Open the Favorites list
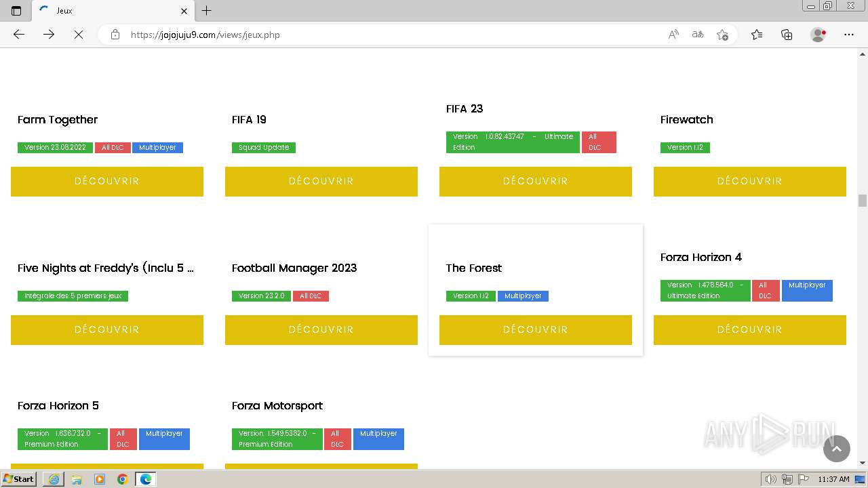 point(757,35)
